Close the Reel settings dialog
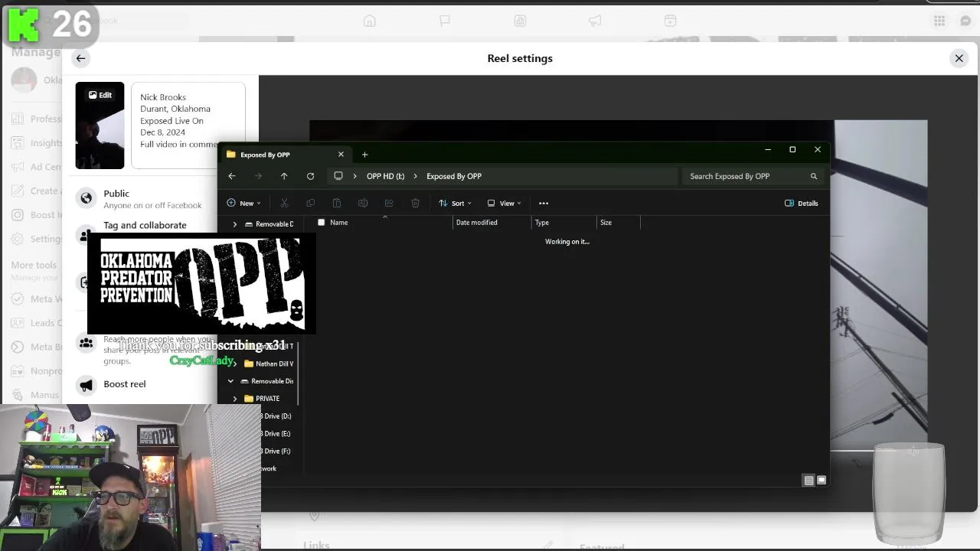 click(959, 58)
